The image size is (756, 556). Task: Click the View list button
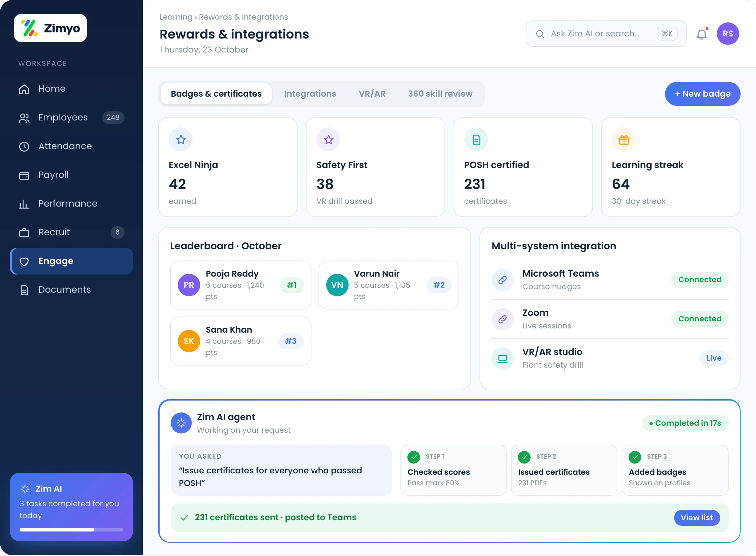click(697, 518)
